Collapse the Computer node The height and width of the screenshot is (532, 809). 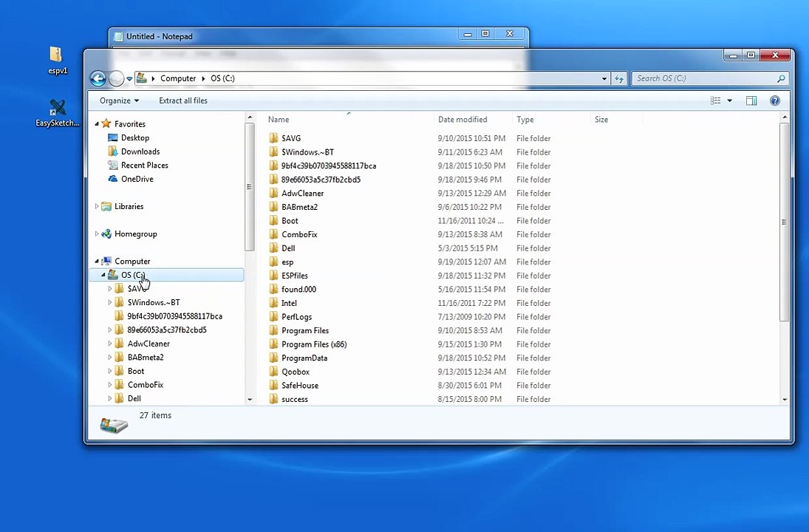(97, 261)
